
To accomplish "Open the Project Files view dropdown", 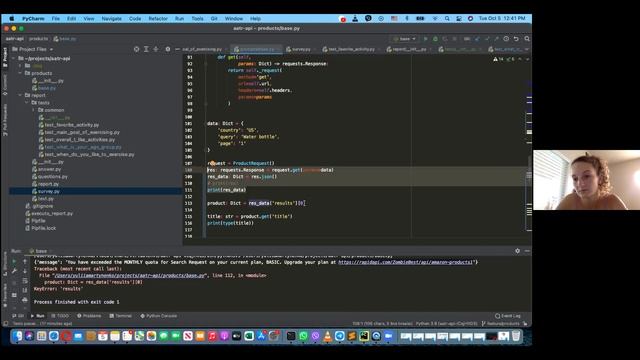I will (x=33, y=49).
